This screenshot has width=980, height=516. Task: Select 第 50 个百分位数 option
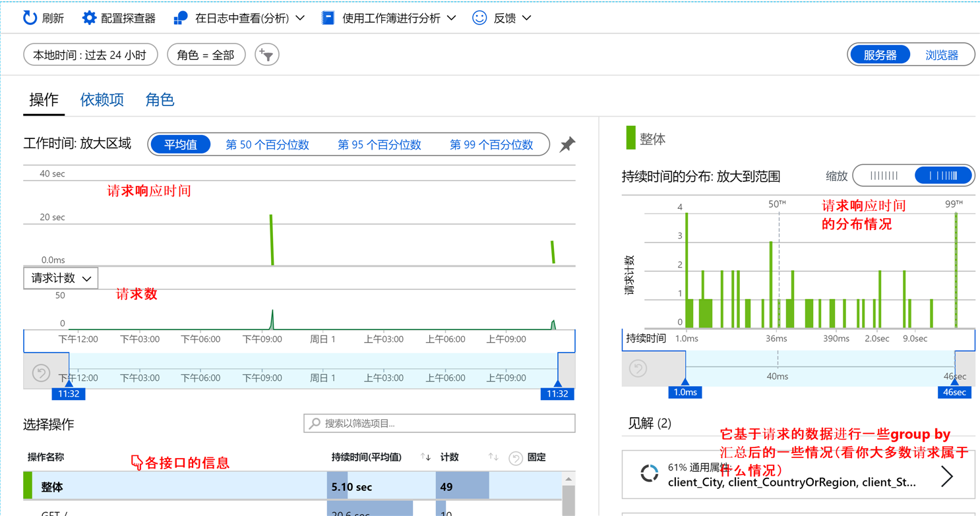pos(267,144)
